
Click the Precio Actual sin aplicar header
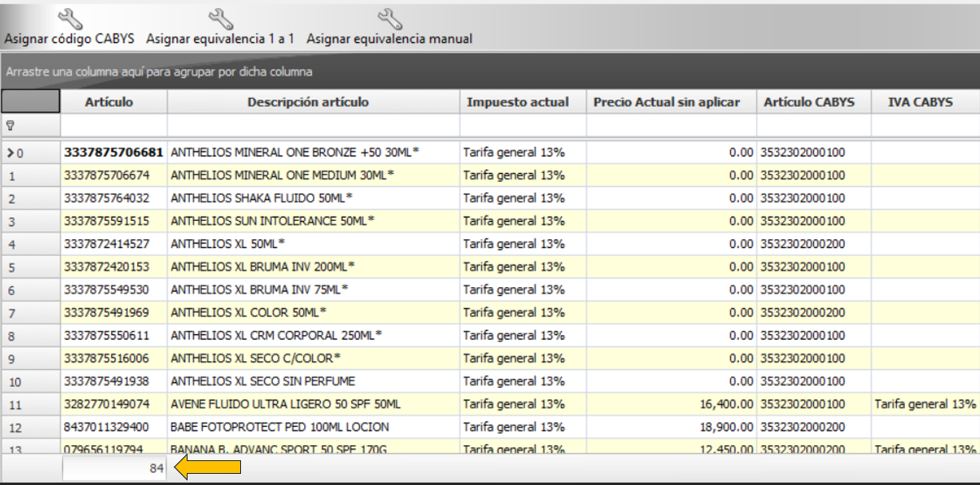pos(666,102)
